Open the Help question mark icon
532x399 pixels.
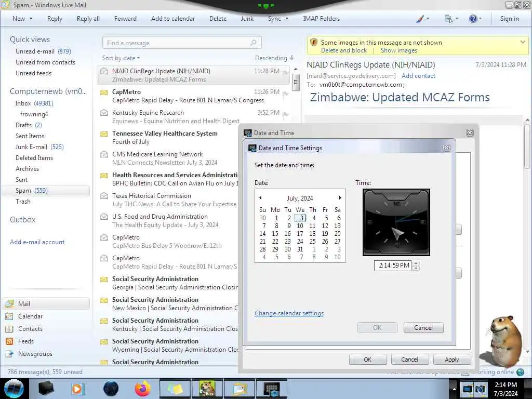[473, 19]
